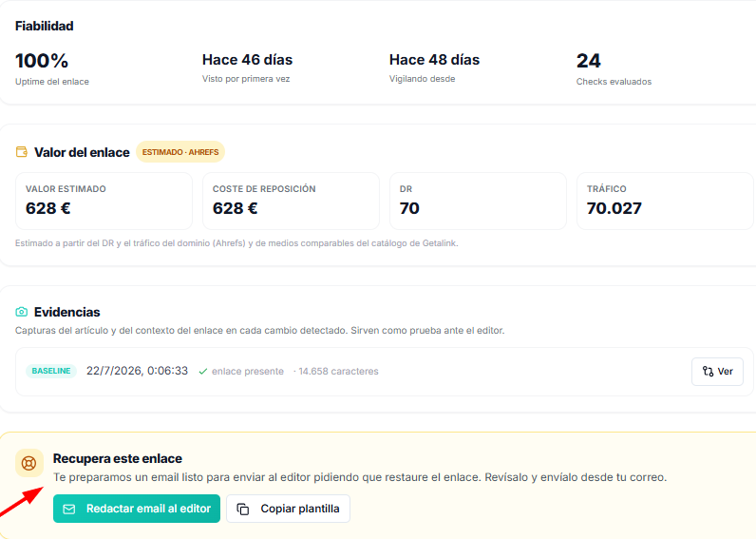The width and height of the screenshot is (756, 539).
Task: Click the compare icon in the Ver button
Action: (708, 371)
